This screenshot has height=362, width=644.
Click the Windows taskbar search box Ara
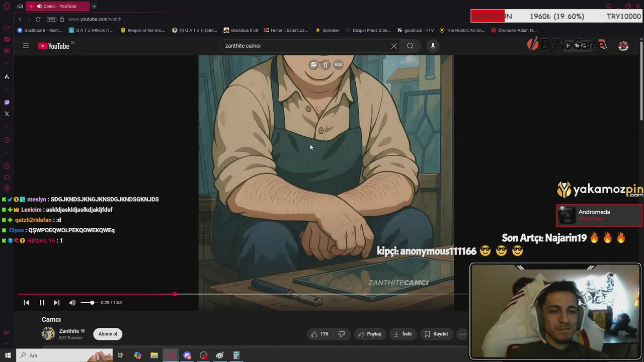[x=65, y=355]
